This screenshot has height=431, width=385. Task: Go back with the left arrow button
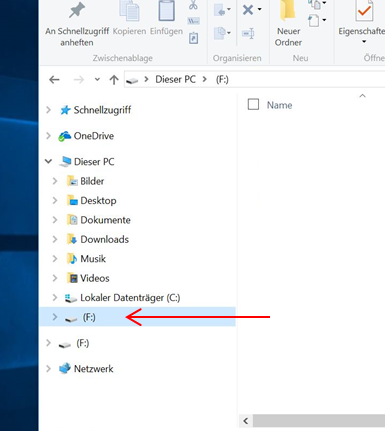click(54, 80)
